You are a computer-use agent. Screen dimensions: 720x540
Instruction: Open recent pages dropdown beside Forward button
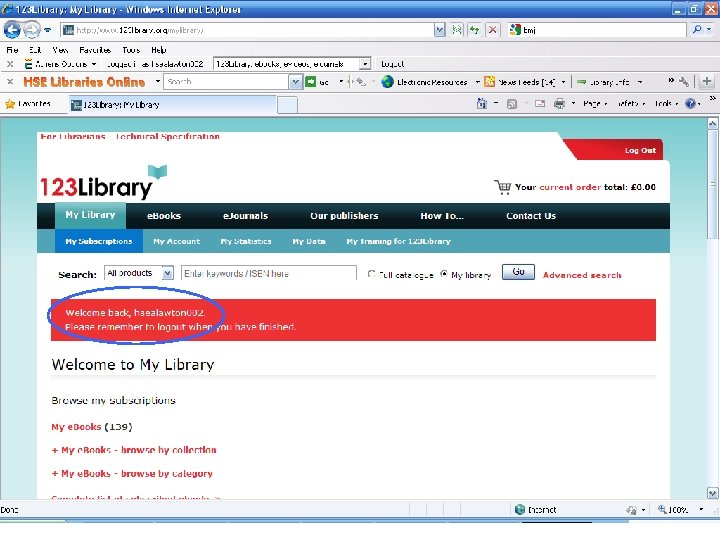click(x=48, y=30)
